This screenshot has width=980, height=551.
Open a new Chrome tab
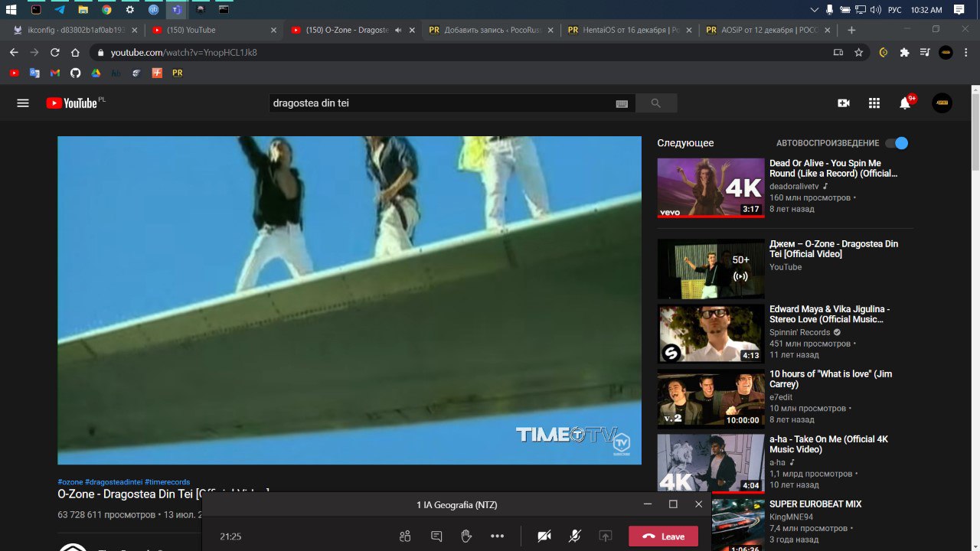(x=851, y=30)
